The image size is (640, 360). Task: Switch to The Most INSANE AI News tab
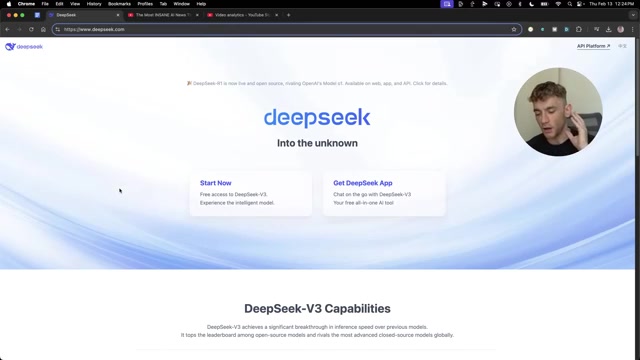(163, 15)
